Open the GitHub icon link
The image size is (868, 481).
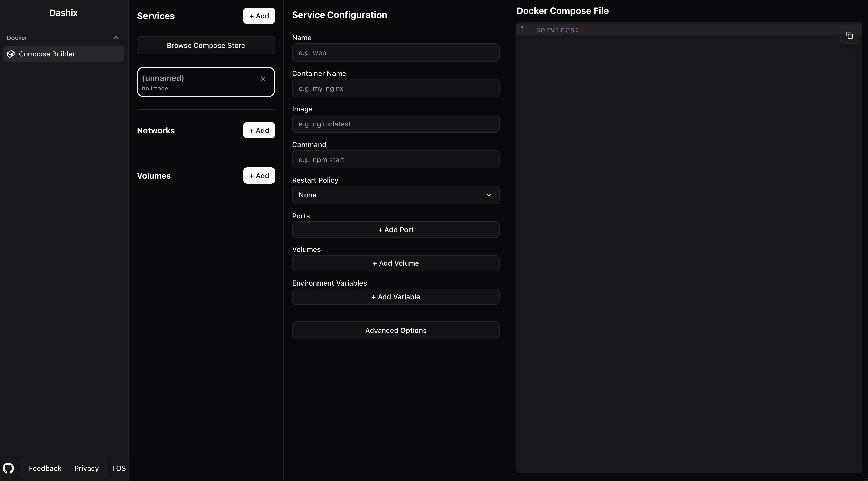pyautogui.click(x=8, y=468)
